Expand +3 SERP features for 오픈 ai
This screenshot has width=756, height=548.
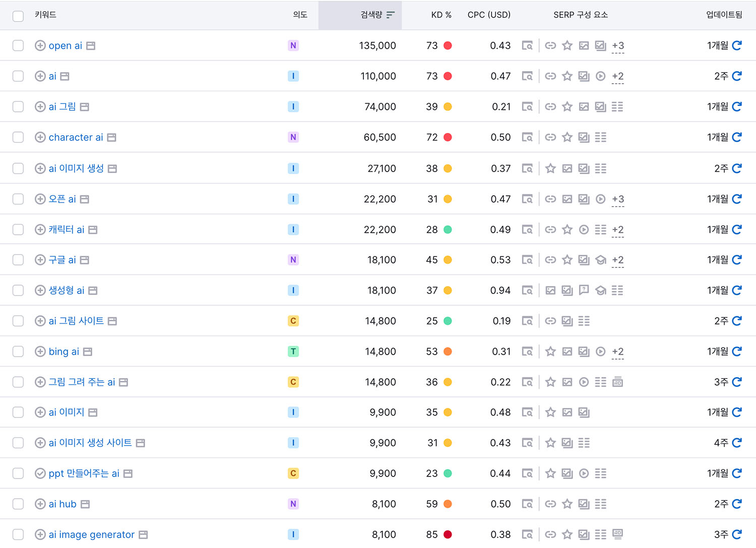coord(618,199)
